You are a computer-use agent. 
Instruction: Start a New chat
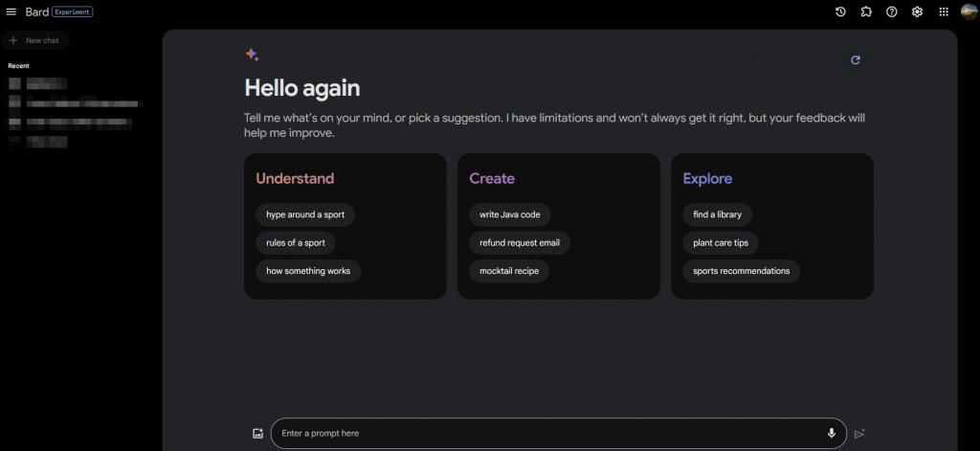[x=35, y=40]
